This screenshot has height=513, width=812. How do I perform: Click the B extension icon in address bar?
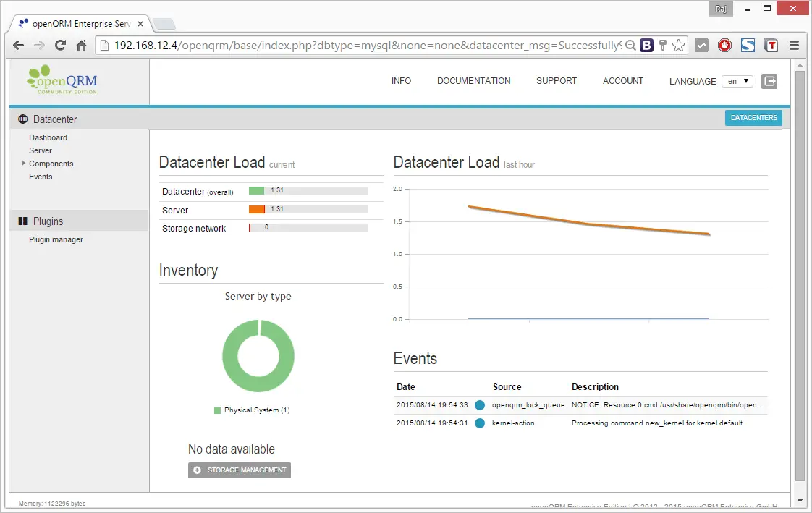pos(646,46)
